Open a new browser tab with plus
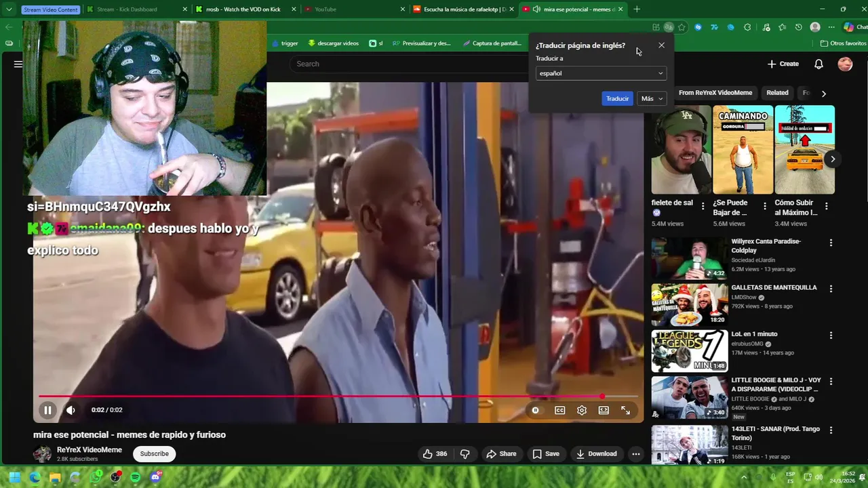This screenshot has width=868, height=488. [637, 9]
